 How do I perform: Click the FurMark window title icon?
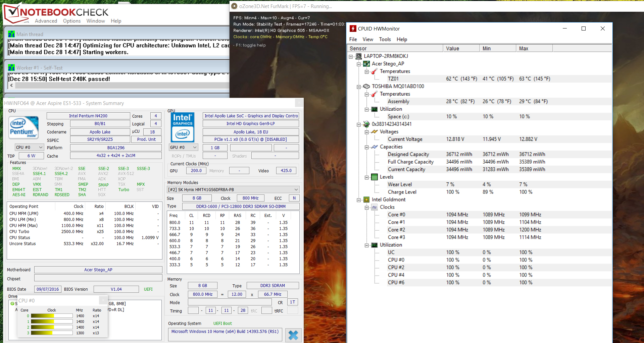pyautogui.click(x=234, y=6)
